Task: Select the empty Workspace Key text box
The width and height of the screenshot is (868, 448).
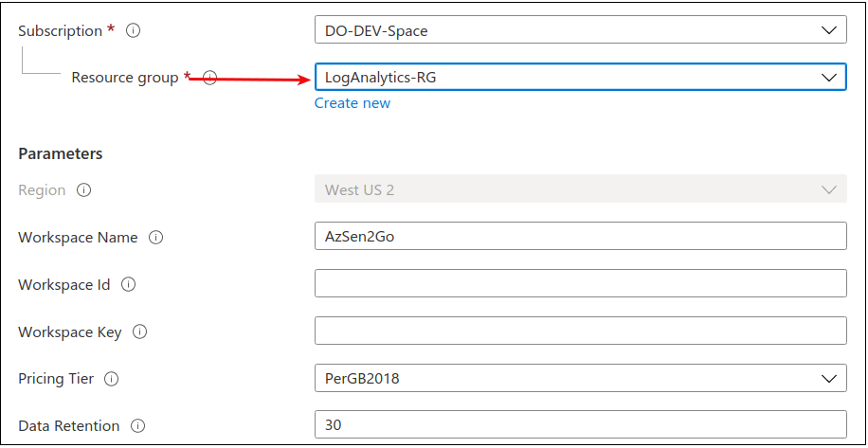Action: point(580,331)
